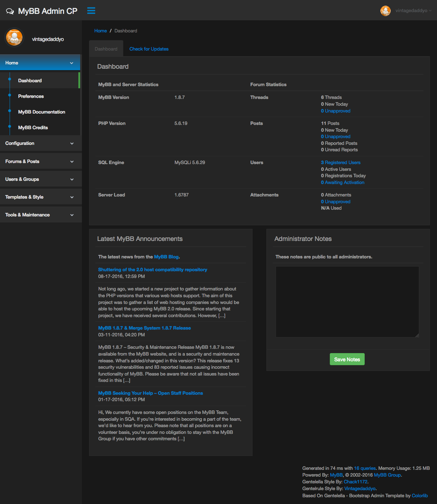Expand the Users & Groups menu
437x504 pixels.
coord(40,179)
